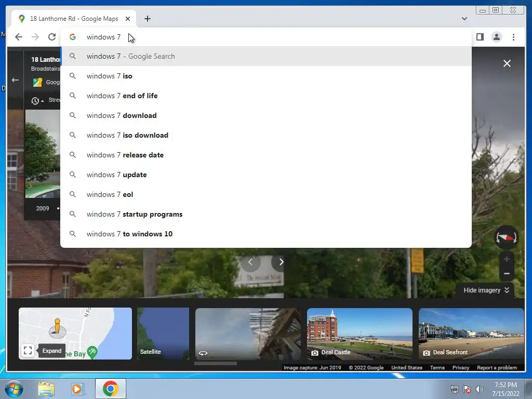Click the Street View compass control
Screen dimensions: 532x399
click(506, 237)
